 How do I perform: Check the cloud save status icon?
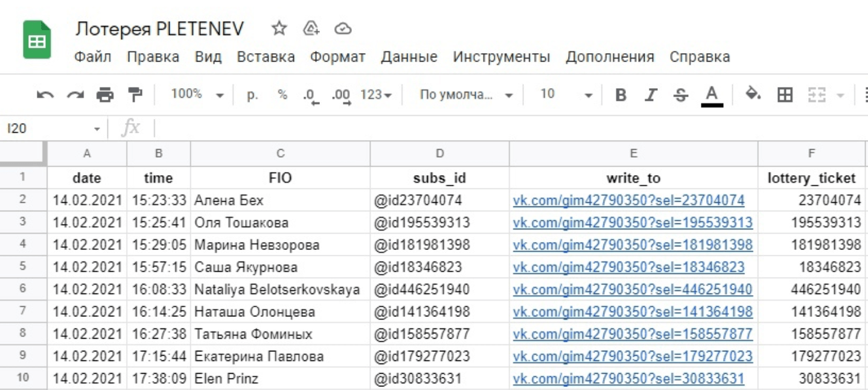(x=343, y=28)
